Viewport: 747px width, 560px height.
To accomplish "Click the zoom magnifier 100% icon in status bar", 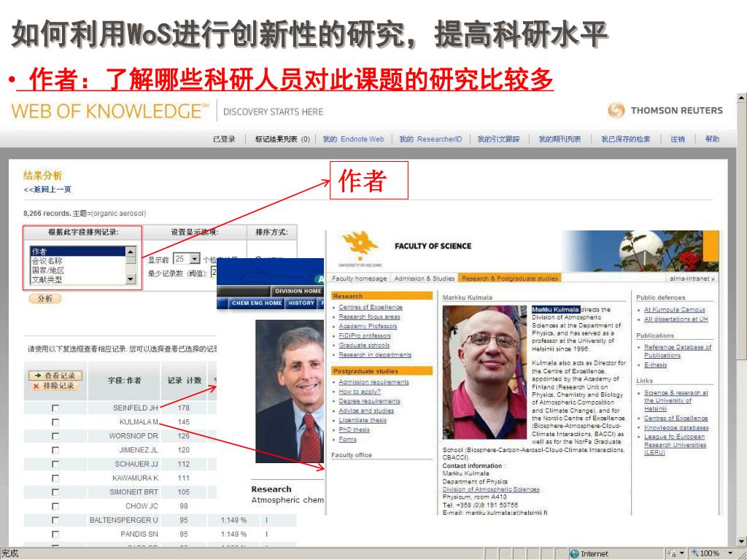I will click(695, 553).
